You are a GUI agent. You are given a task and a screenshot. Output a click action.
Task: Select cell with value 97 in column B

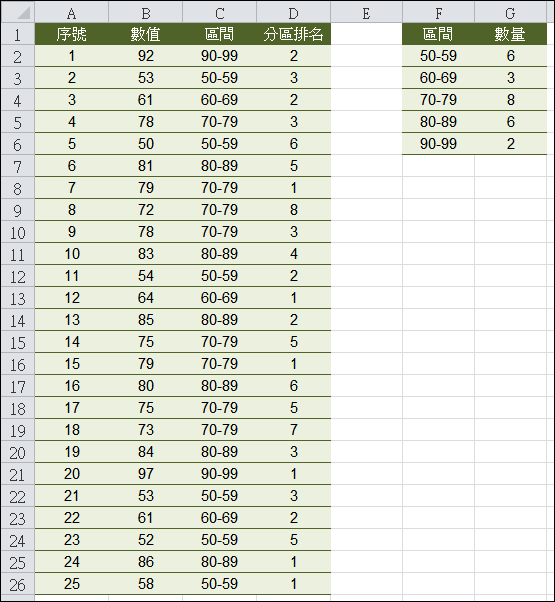click(145, 474)
